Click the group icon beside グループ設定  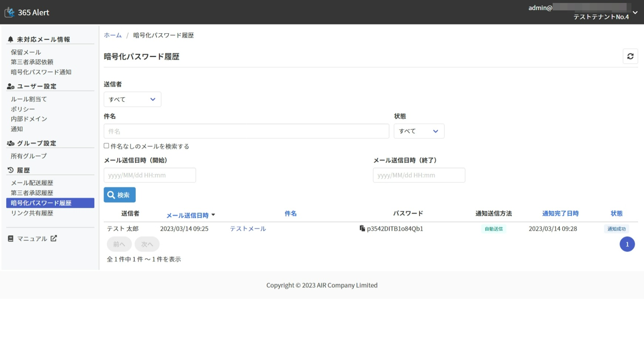coord(10,143)
